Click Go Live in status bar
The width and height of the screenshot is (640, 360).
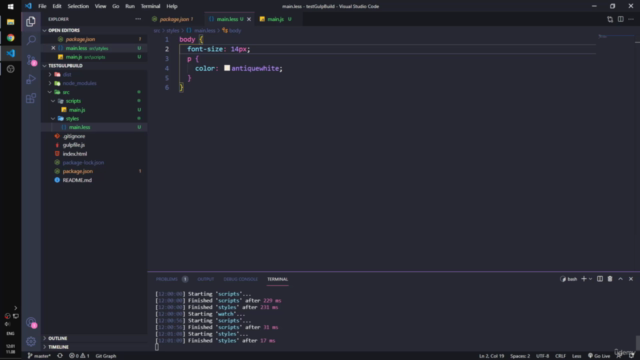(x=599, y=356)
